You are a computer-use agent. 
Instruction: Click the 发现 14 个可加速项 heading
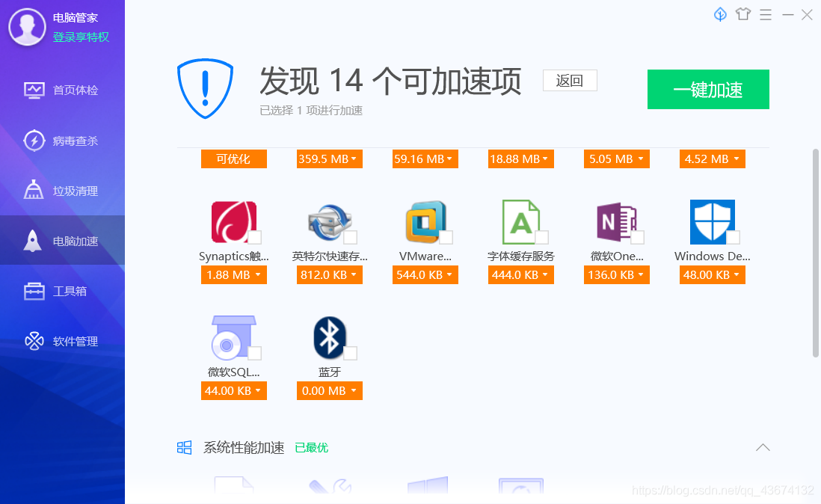coord(390,81)
